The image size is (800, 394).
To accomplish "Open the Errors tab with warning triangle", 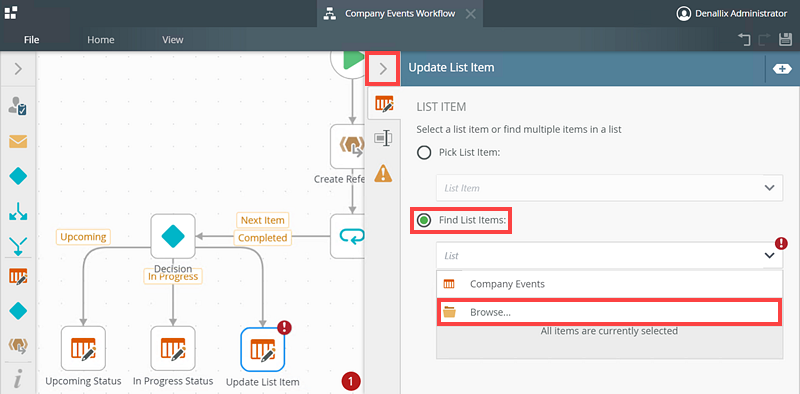I will point(383,174).
